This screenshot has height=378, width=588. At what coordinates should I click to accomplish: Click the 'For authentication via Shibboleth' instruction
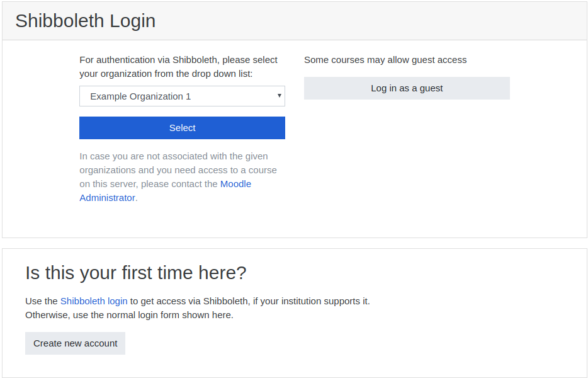point(178,67)
